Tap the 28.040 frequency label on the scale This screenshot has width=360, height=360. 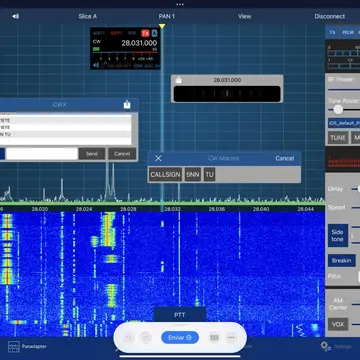point(261,209)
